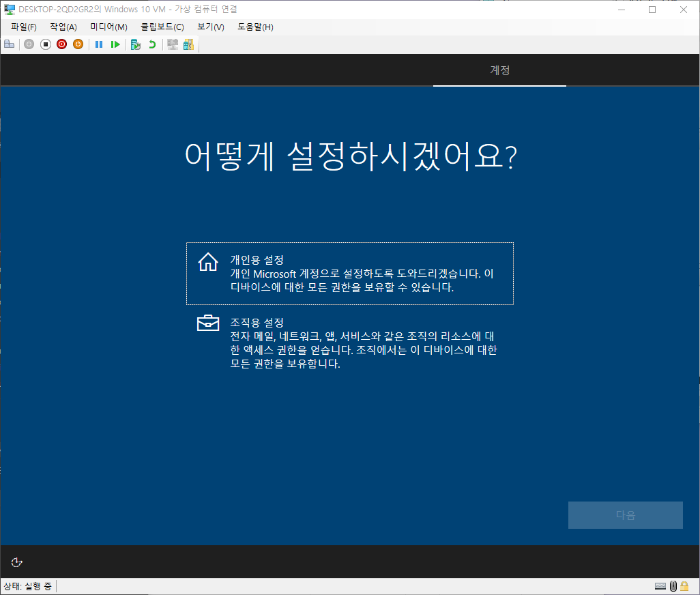This screenshot has height=595, width=700.
Task: Open the 보기(V) menu
Action: click(x=211, y=27)
